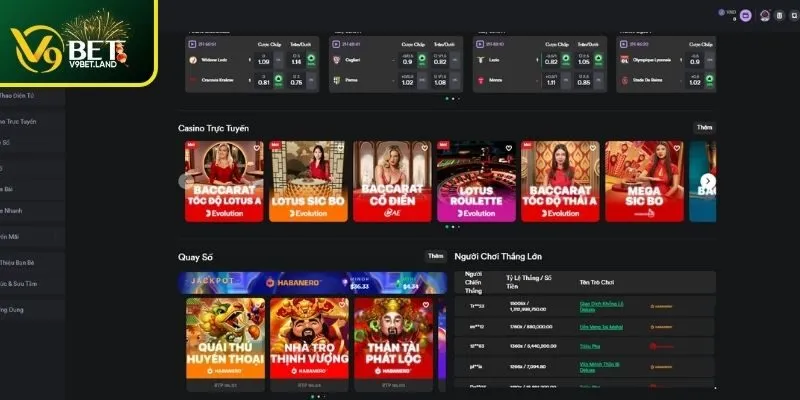Click the Cagliari match team icon
The width and height of the screenshot is (800, 400).
pyautogui.click(x=338, y=60)
